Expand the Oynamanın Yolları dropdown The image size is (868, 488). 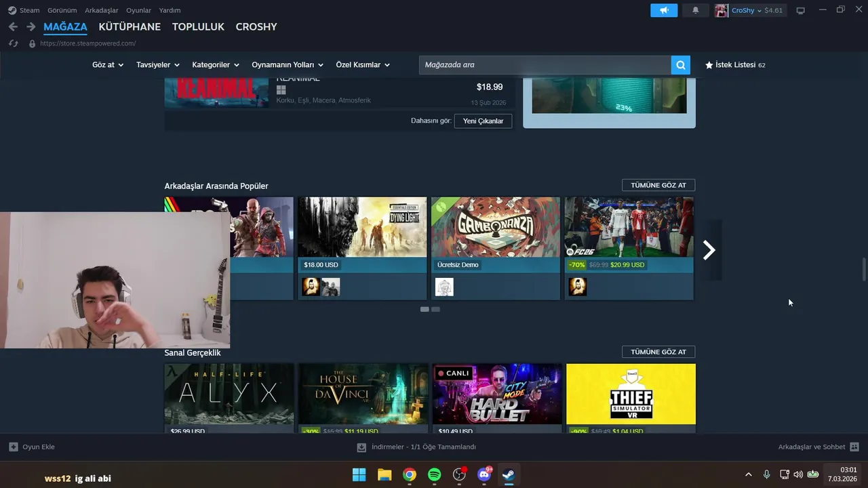288,65
